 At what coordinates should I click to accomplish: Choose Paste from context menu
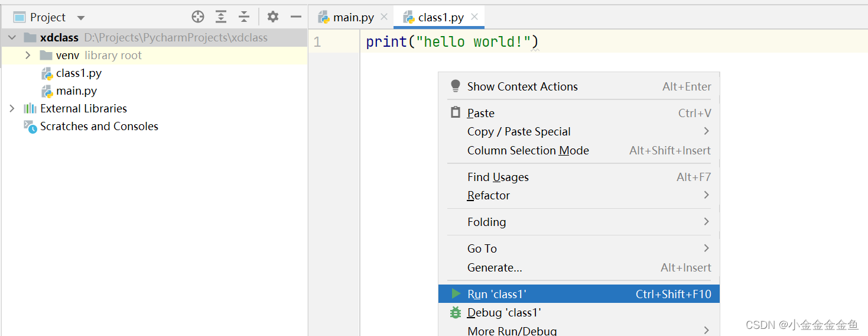point(579,113)
